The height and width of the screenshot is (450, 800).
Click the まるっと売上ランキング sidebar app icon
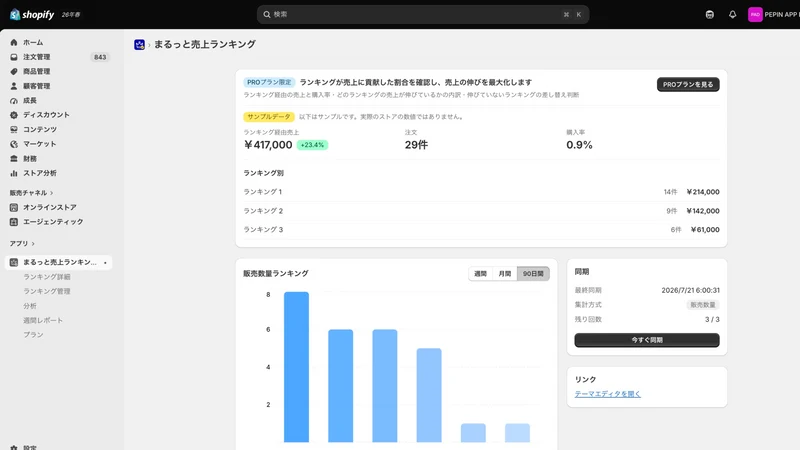coord(14,262)
